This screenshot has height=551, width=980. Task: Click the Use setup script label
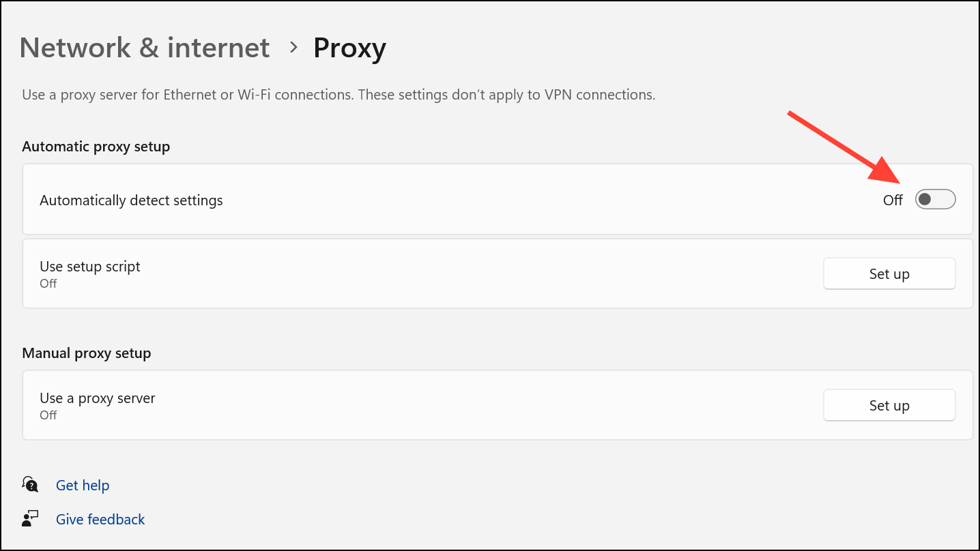[90, 267]
